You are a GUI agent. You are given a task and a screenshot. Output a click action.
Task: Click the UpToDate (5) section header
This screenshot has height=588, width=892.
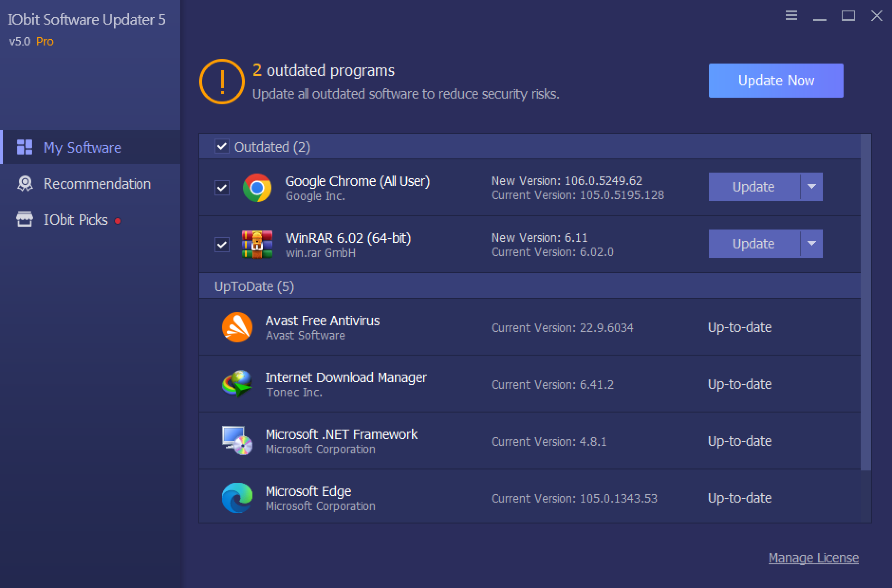(530, 286)
